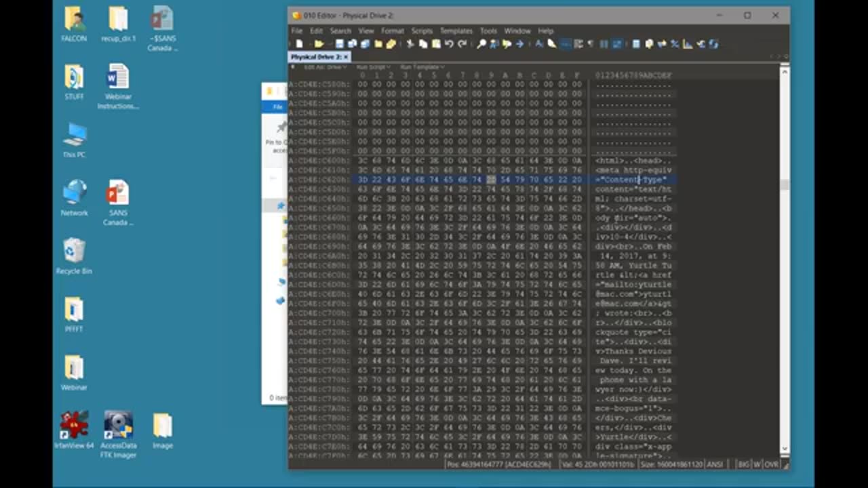The image size is (868, 488).
Task: Open the Templates menu
Action: 456,30
